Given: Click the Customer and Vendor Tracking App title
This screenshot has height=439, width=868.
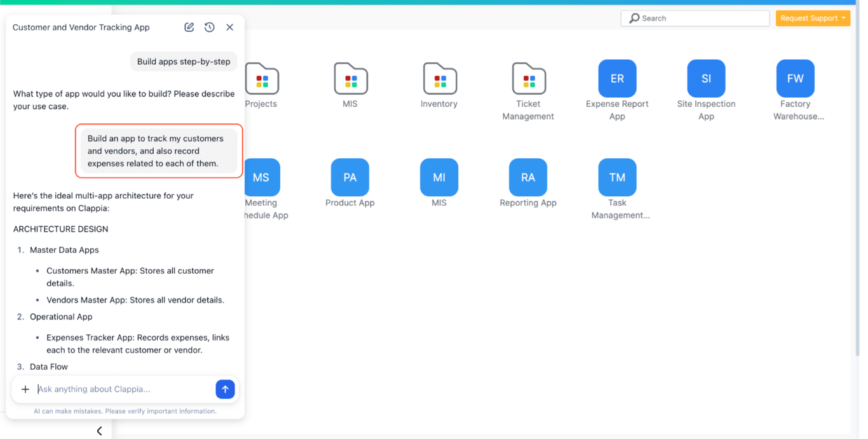Looking at the screenshot, I should click(x=81, y=27).
